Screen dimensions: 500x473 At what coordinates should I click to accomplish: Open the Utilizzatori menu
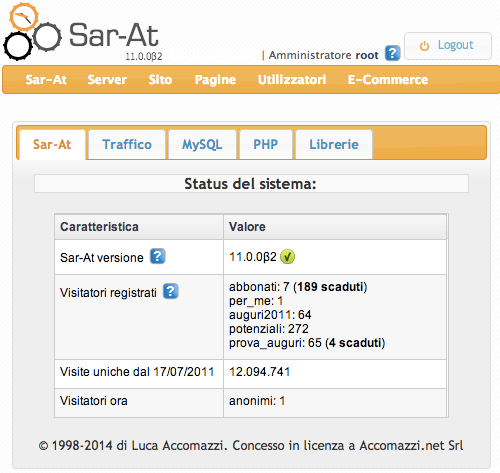tap(292, 80)
